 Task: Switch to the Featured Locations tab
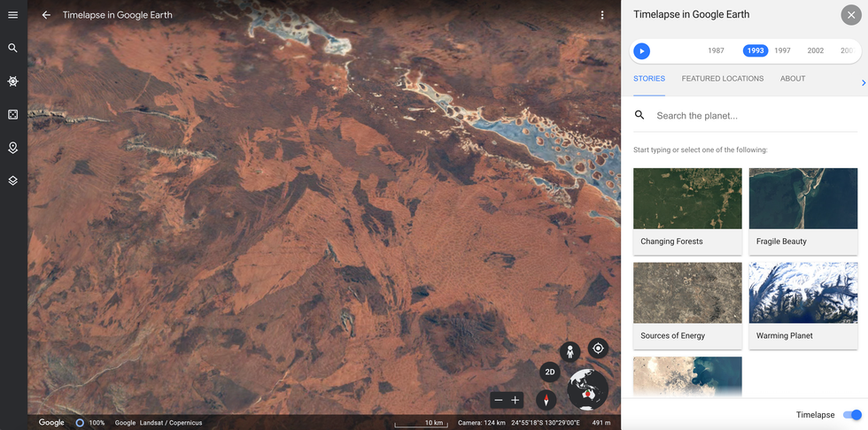pyautogui.click(x=723, y=79)
